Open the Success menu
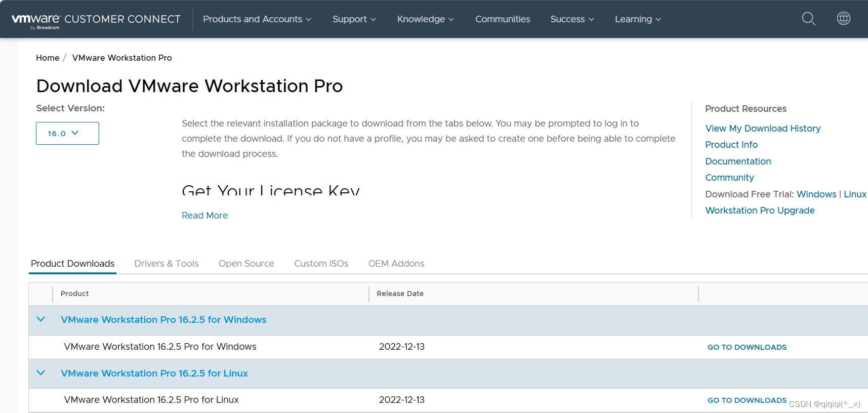This screenshot has width=868, height=413. pos(572,19)
